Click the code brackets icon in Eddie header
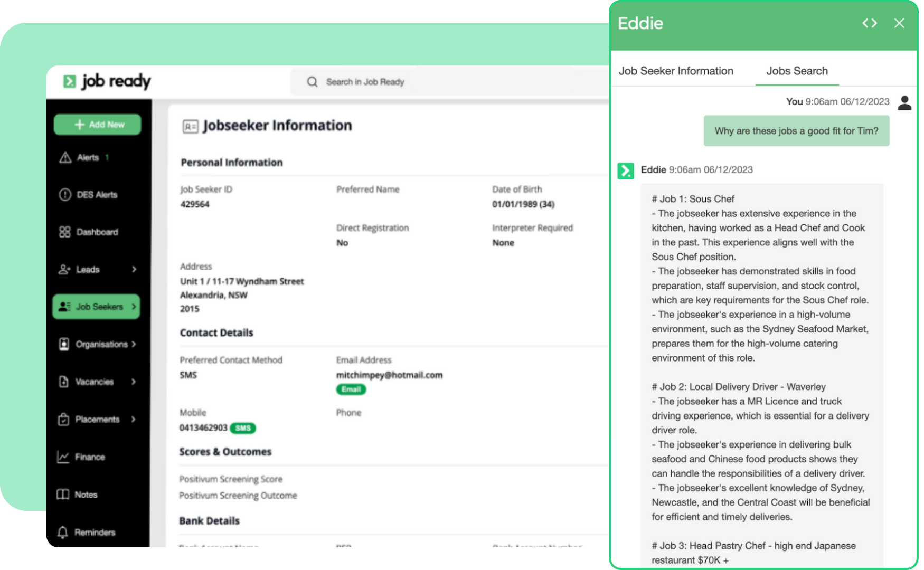The image size is (924, 570). tap(870, 23)
